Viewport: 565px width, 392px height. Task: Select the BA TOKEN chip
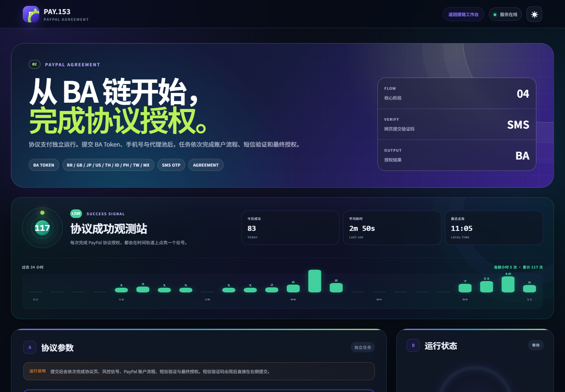click(44, 165)
